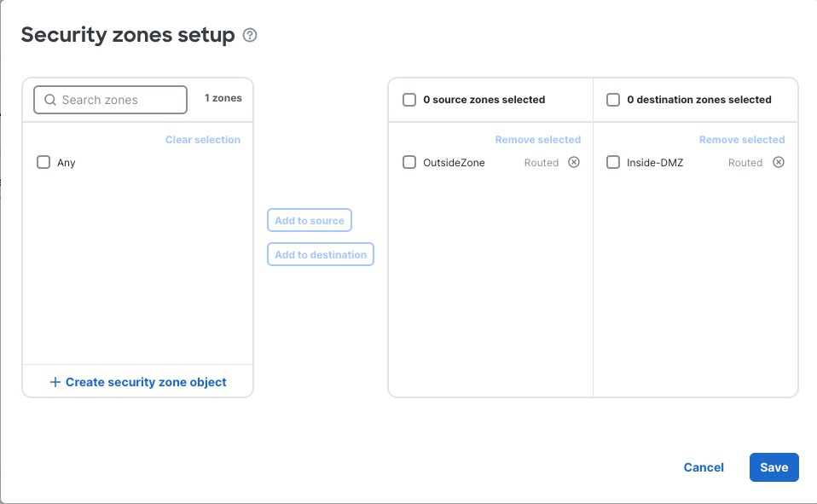817x504 pixels.
Task: Click the Add to source button
Action: point(309,220)
